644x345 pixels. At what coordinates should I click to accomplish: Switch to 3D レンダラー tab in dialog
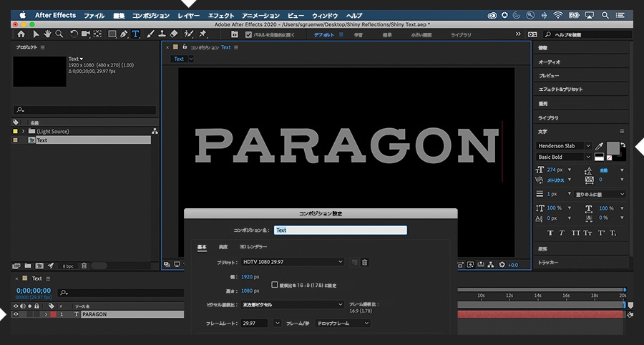click(x=253, y=247)
